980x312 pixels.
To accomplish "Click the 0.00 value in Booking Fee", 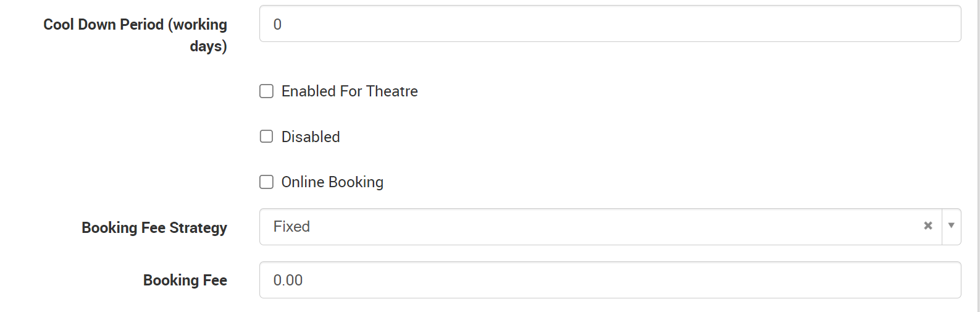I will (x=288, y=280).
